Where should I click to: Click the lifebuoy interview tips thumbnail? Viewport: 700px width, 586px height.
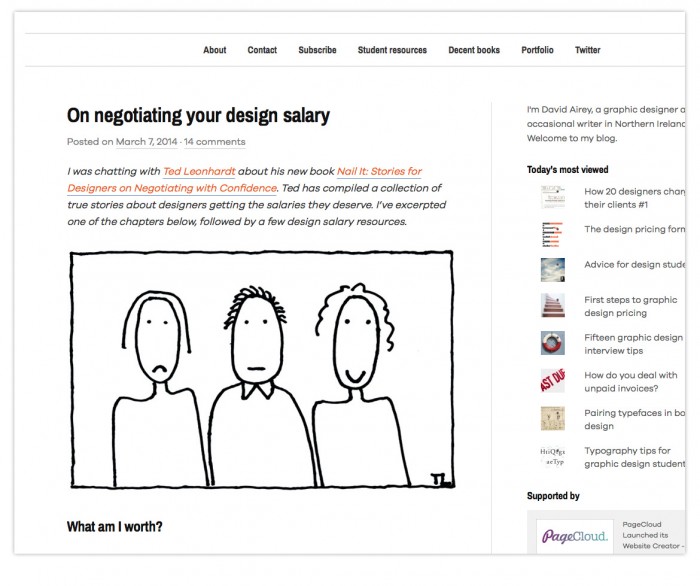coord(552,343)
